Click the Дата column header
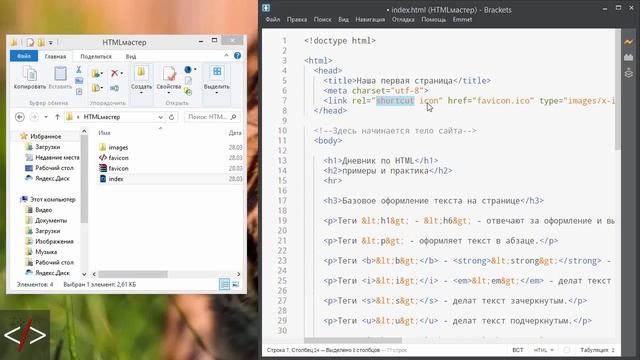 pyautogui.click(x=235, y=133)
